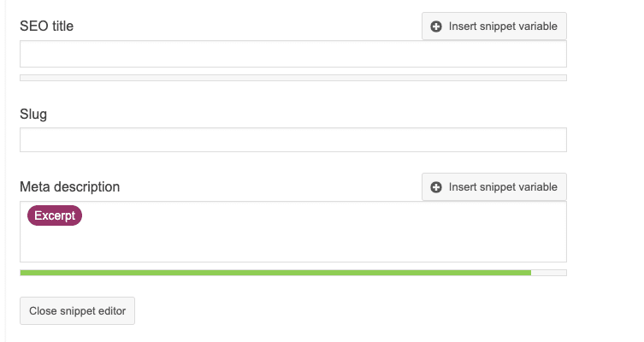The height and width of the screenshot is (342, 644).
Task: Open Insert snippet variable for SEO title
Action: tap(494, 27)
